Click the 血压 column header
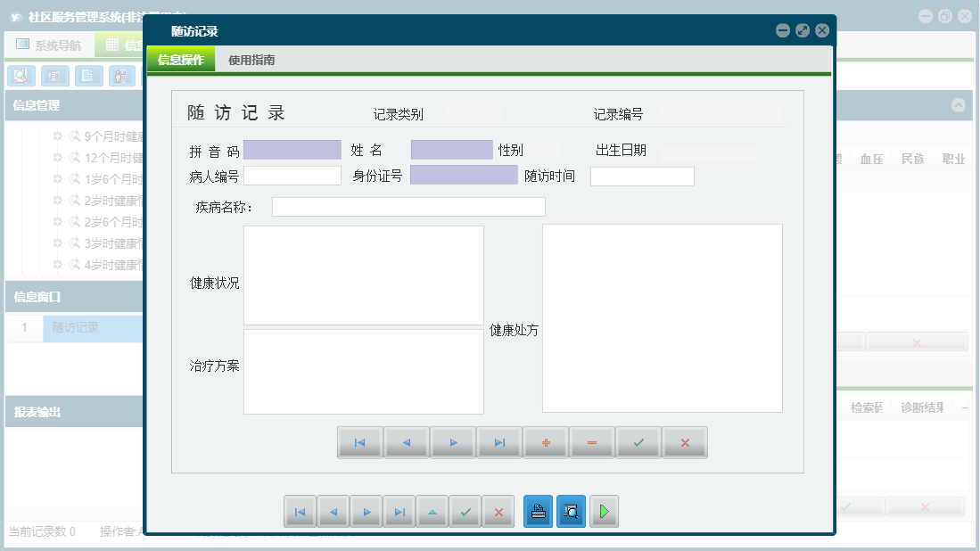 (x=871, y=159)
